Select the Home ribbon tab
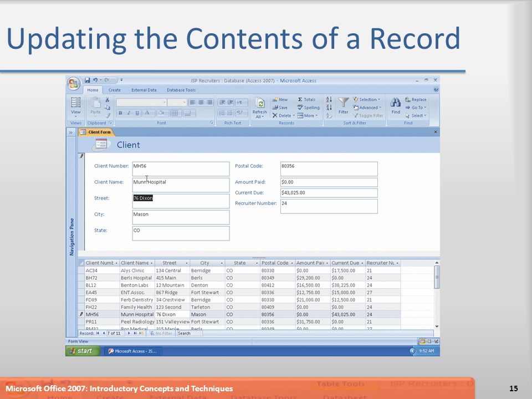Viewport: 532px width, 399px height. (93, 90)
